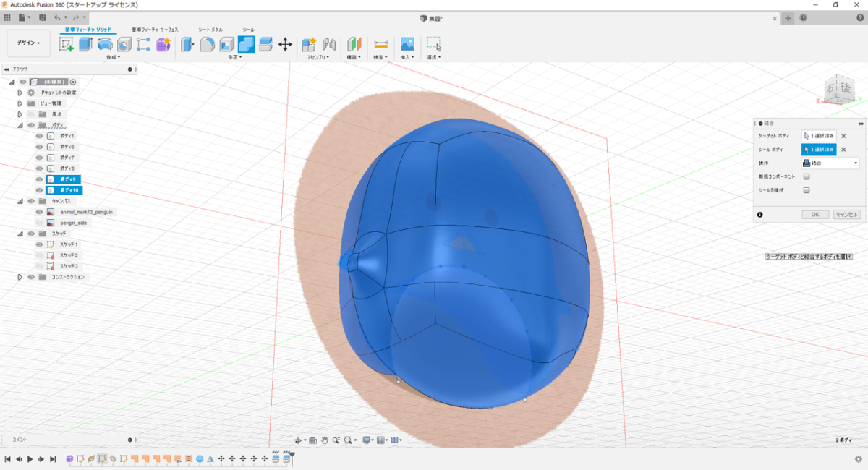
Task: Click the ViewCube in the corner
Action: click(x=839, y=89)
